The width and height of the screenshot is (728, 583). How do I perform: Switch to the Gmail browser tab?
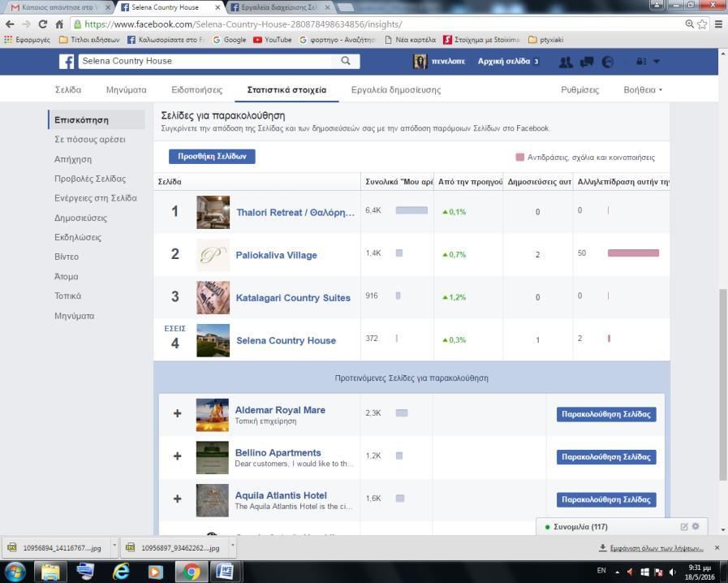tap(58, 7)
